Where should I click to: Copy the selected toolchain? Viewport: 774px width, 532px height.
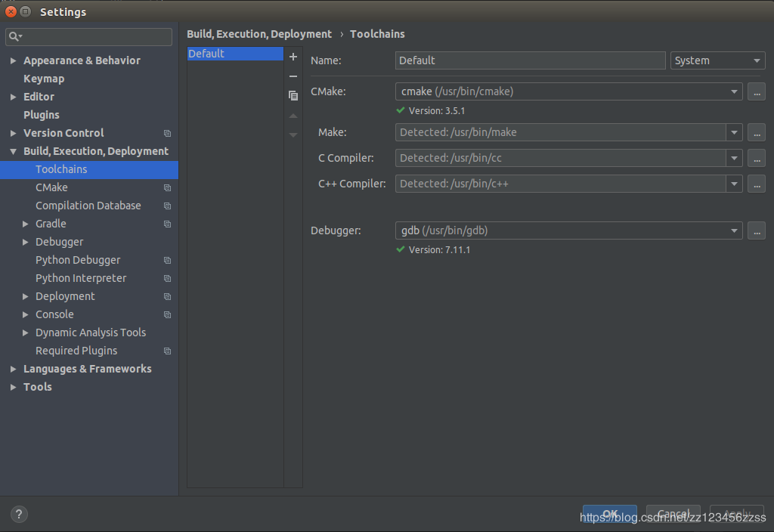(293, 96)
